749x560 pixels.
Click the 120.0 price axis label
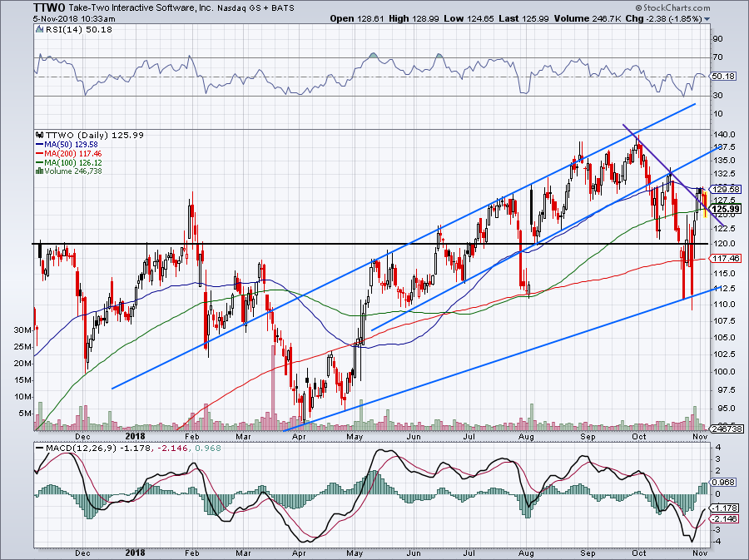coord(723,244)
